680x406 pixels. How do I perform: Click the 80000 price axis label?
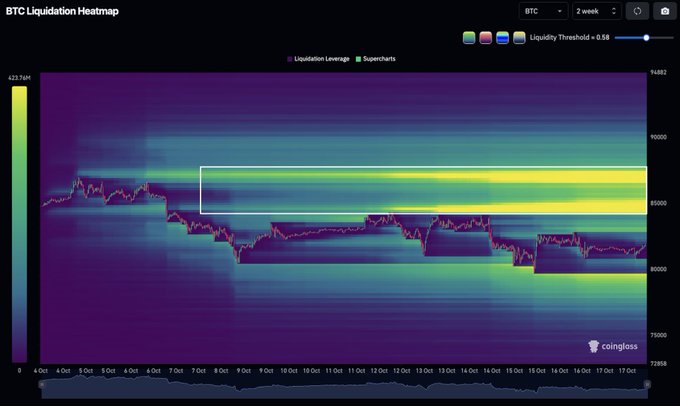tap(658, 269)
